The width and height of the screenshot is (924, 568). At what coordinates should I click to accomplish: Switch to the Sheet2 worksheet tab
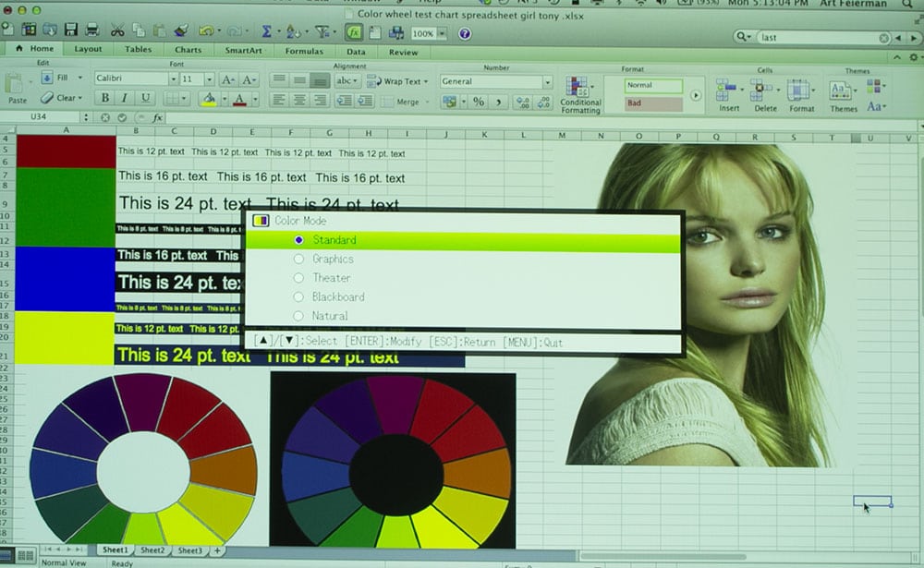click(152, 550)
